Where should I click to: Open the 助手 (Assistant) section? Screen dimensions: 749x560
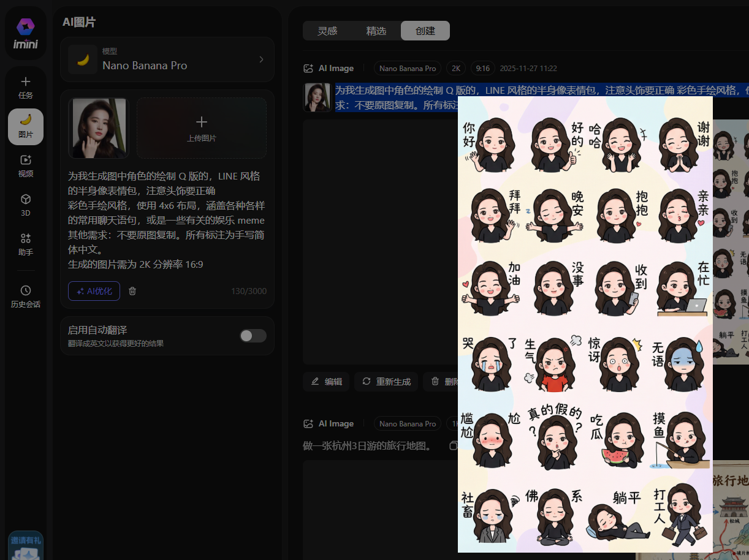click(x=26, y=244)
